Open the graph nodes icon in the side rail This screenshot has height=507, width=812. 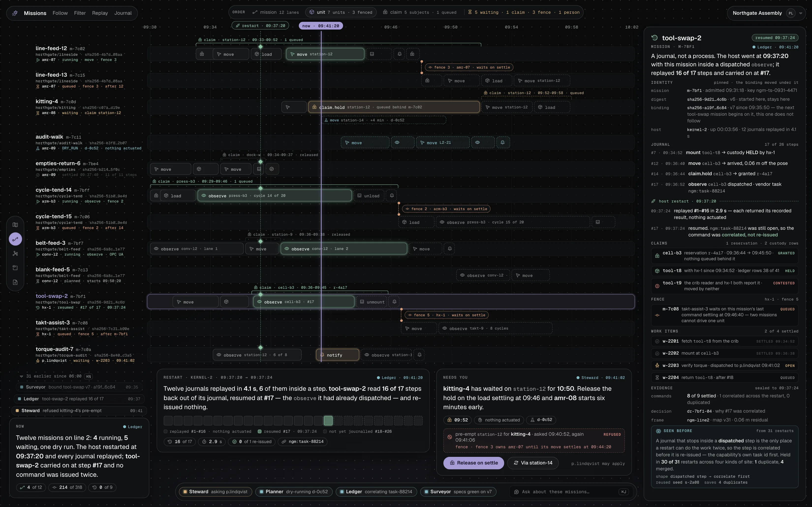[15, 253]
